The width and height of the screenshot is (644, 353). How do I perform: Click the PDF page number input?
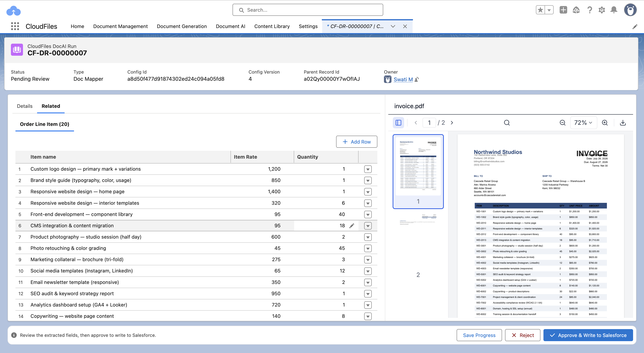coord(429,123)
